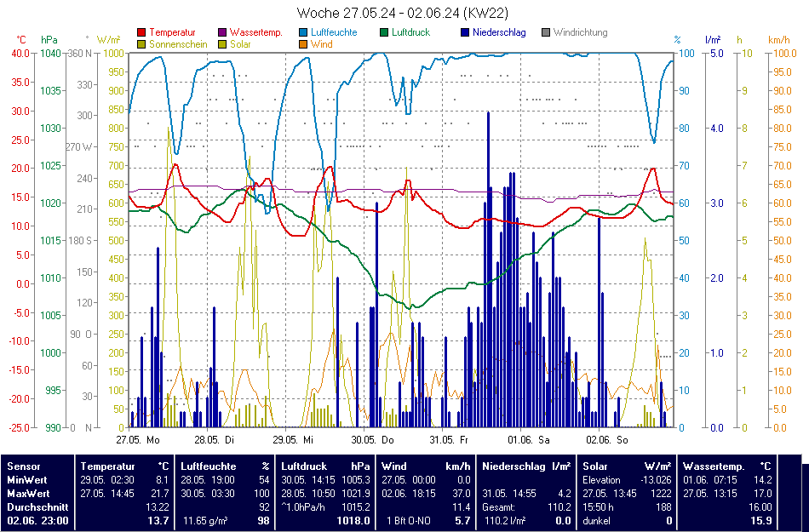Click the orange Wind legend swatch

point(305,43)
